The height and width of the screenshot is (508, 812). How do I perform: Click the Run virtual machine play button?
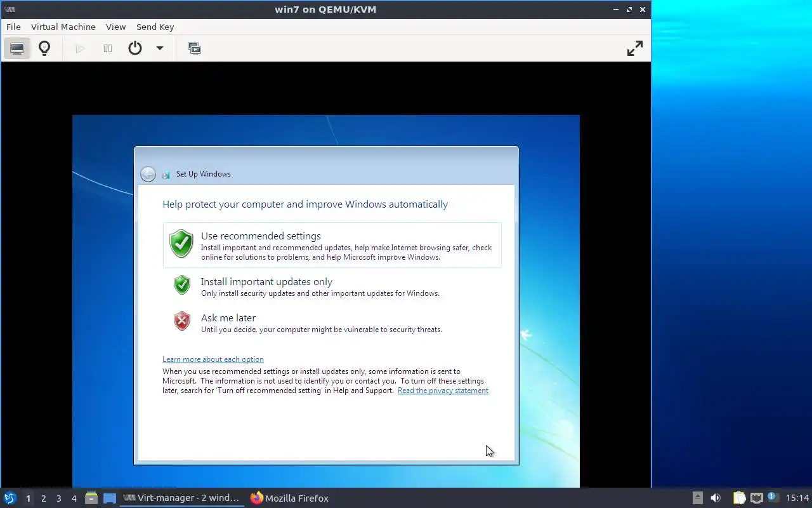(x=80, y=48)
